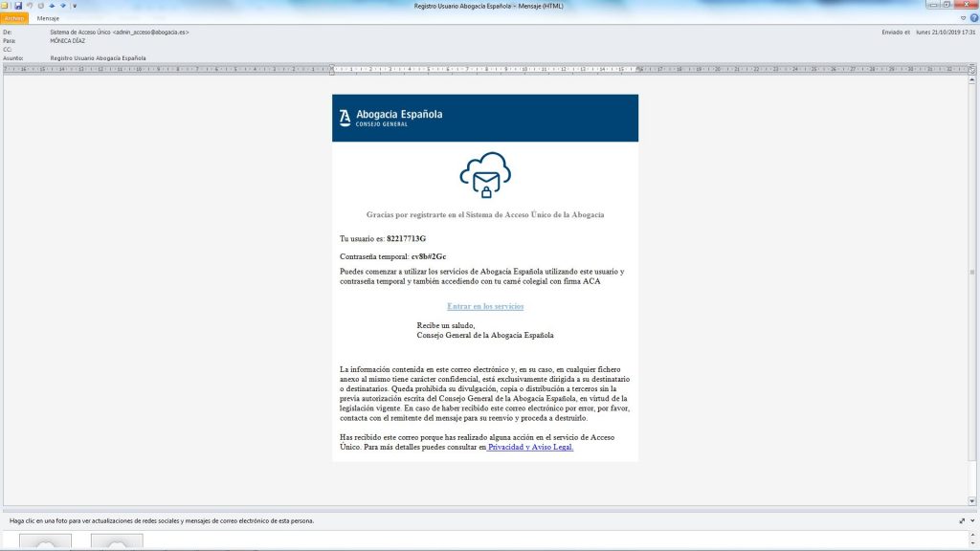Image resolution: width=980 pixels, height=551 pixels.
Task: Open the 'Privacidad y Aviso Legal' link
Action: 530,448
